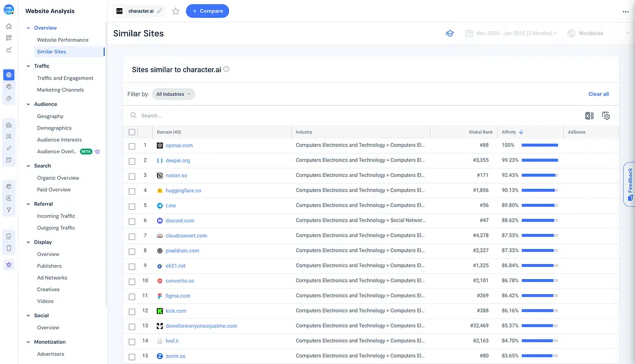
Task: Open the All Industries filter dropdown
Action: 173,94
